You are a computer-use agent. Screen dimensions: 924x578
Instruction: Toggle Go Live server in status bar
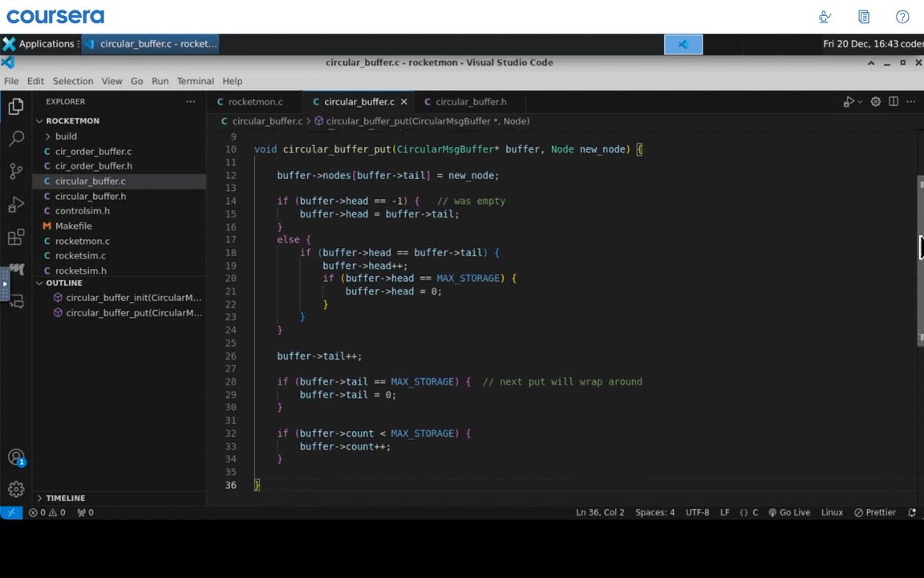788,512
